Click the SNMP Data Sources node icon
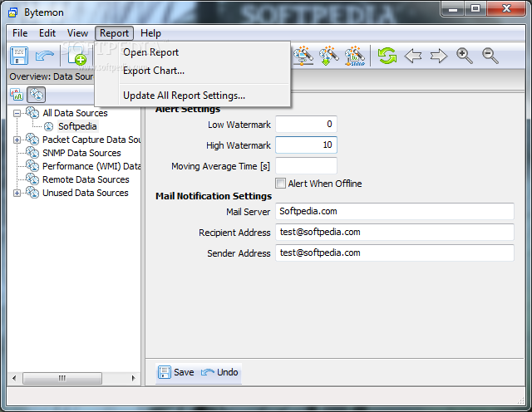532x412 pixels. [x=32, y=153]
